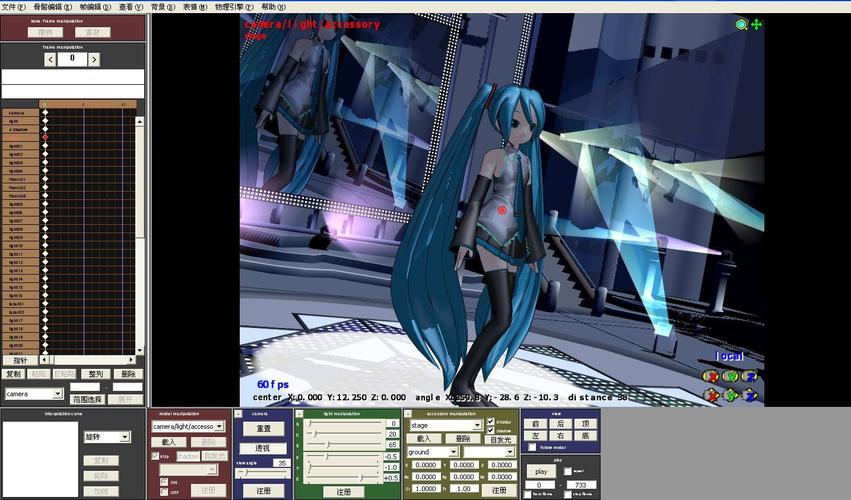Image resolution: width=851 pixels, height=500 pixels.
Task: Click the Y move gizmo icon
Action: [x=731, y=395]
